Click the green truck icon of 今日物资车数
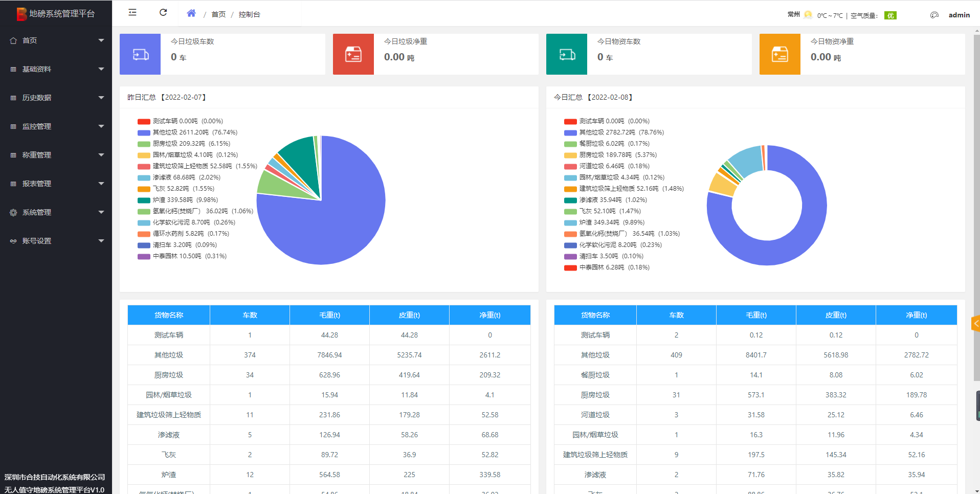 [x=567, y=54]
